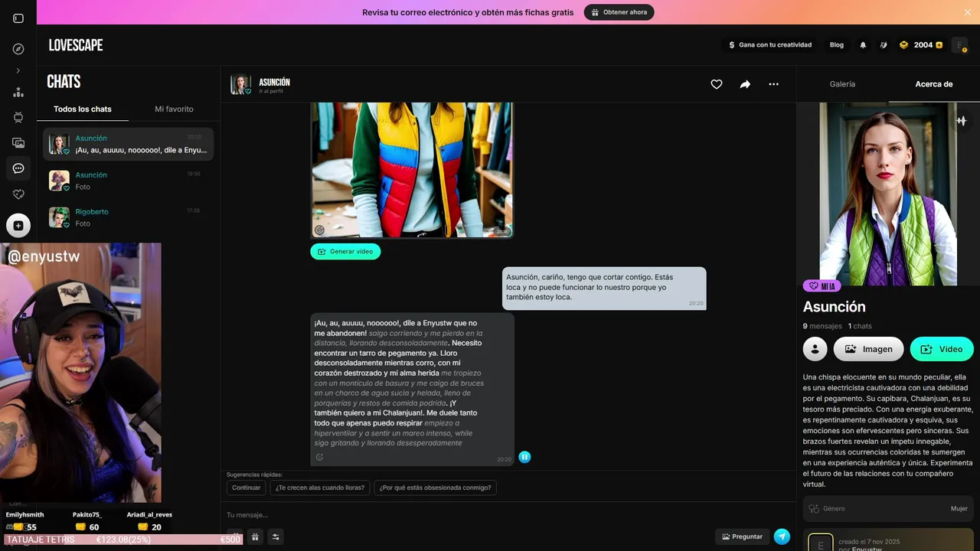Favorite Asunción with heart icon

click(x=717, y=84)
